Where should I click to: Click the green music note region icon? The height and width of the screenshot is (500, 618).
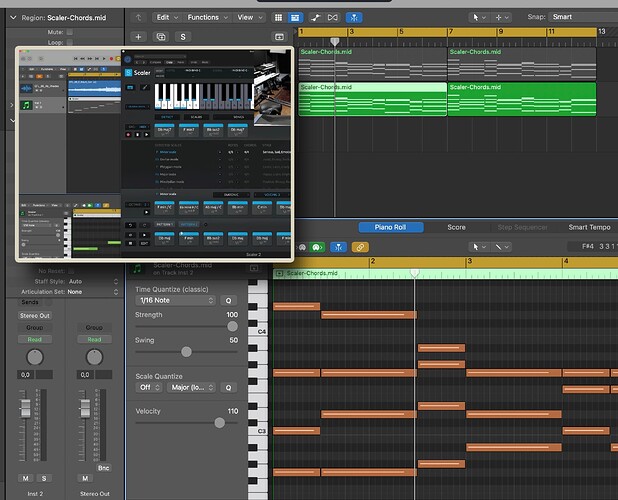click(137, 269)
